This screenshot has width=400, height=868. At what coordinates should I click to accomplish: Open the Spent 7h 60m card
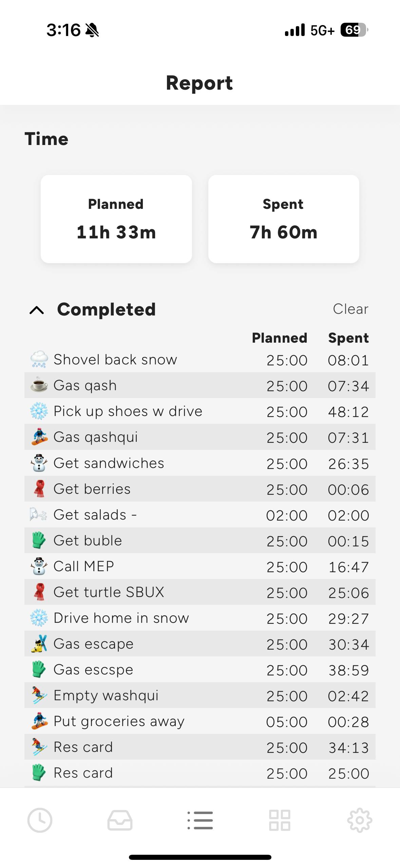click(x=284, y=219)
